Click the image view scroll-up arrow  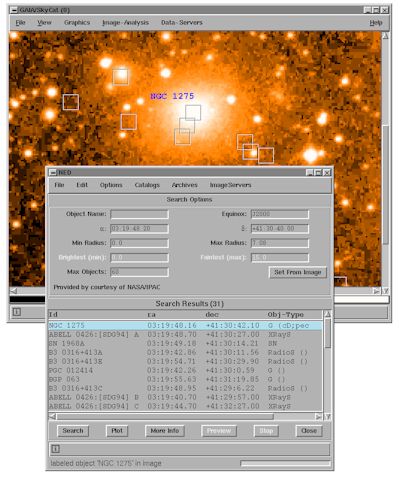click(x=385, y=36)
